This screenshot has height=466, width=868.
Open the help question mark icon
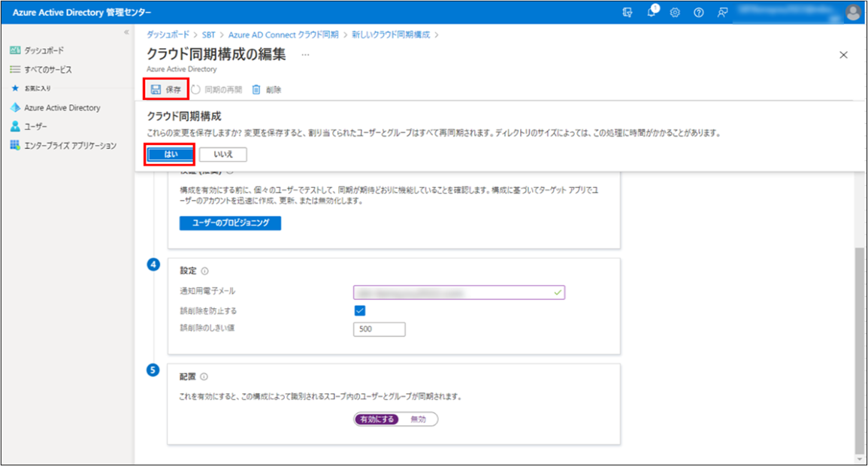pos(699,12)
